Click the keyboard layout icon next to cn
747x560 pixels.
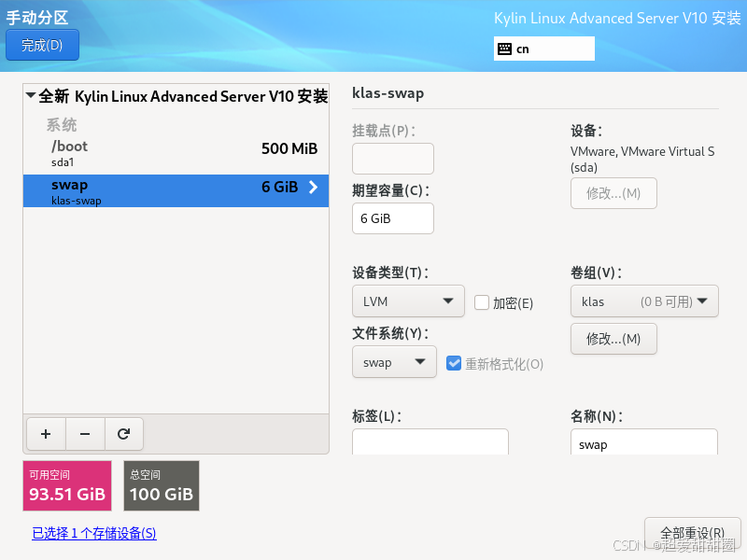[504, 49]
